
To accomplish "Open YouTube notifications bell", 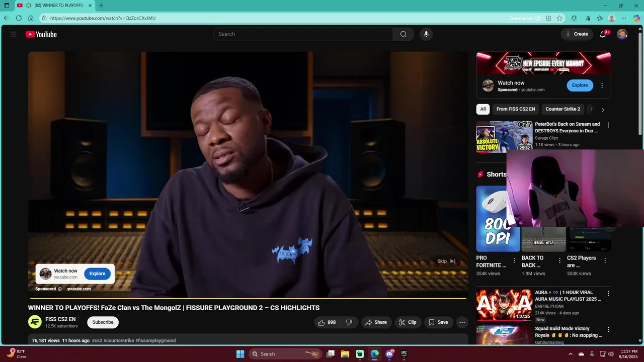I will [603, 34].
